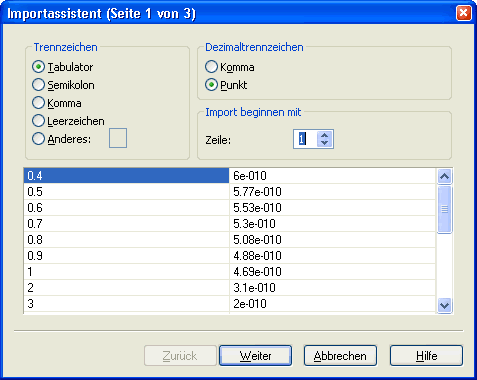This screenshot has height=380, width=477.
Task: Close the Importassistent dialog
Action: click(x=464, y=13)
